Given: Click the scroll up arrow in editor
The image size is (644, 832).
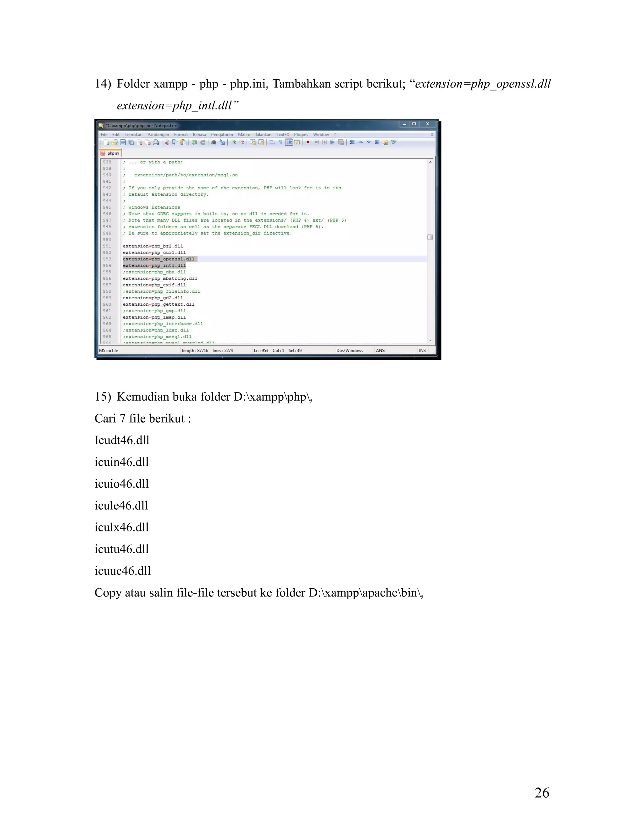Looking at the screenshot, I should coord(430,162).
